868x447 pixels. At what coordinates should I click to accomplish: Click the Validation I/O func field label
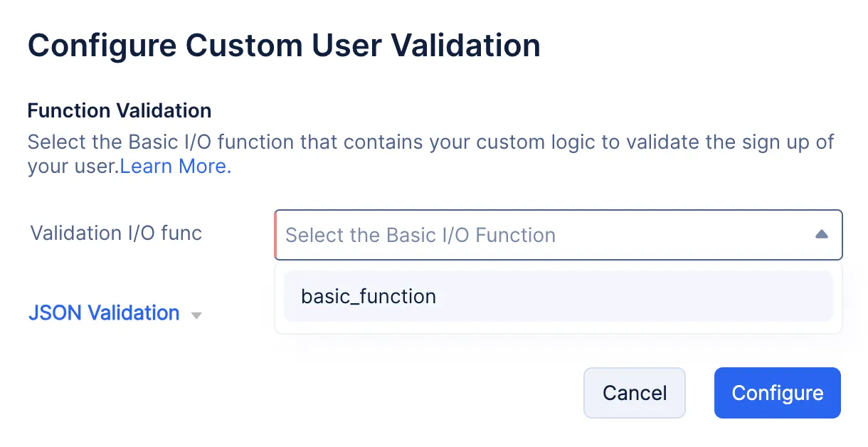[116, 233]
